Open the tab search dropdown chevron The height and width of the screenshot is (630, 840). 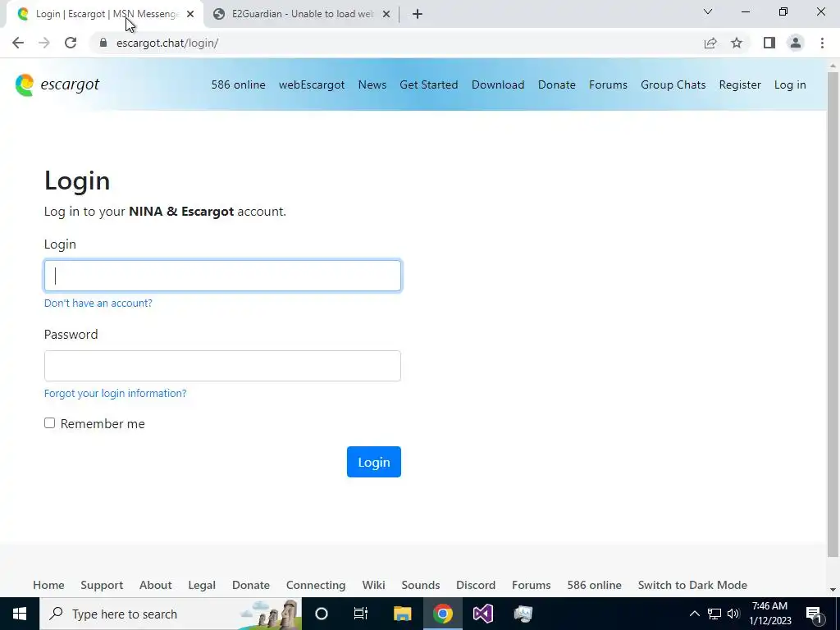(708, 11)
